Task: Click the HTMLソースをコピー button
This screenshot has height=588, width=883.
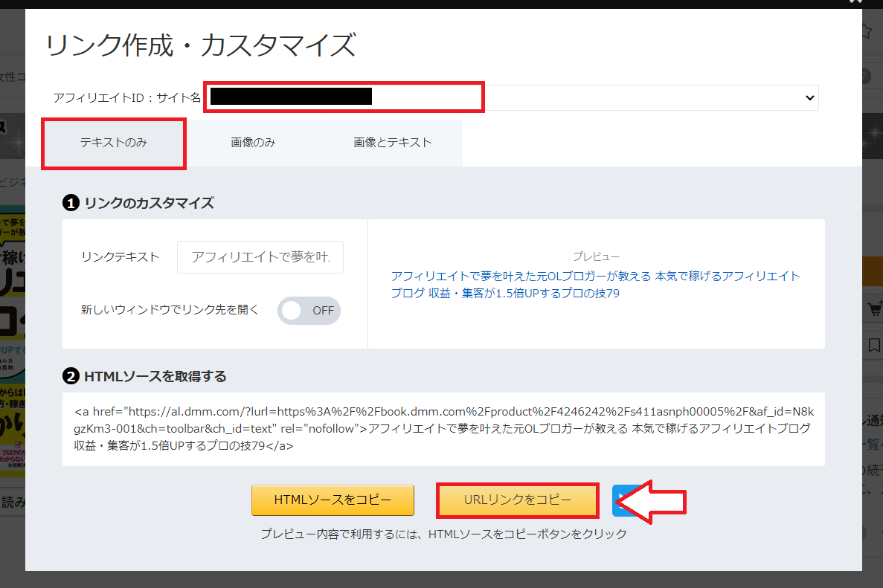Action: pyautogui.click(x=333, y=500)
